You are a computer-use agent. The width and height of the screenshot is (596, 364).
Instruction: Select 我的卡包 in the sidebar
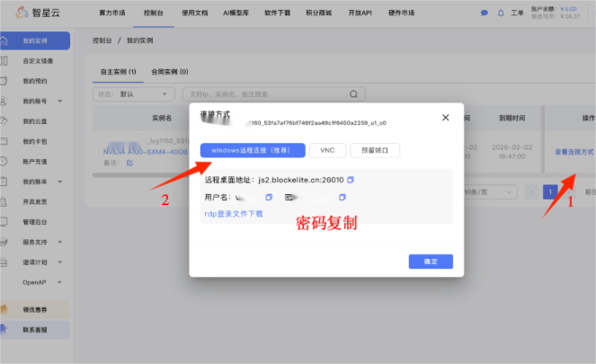(35, 141)
